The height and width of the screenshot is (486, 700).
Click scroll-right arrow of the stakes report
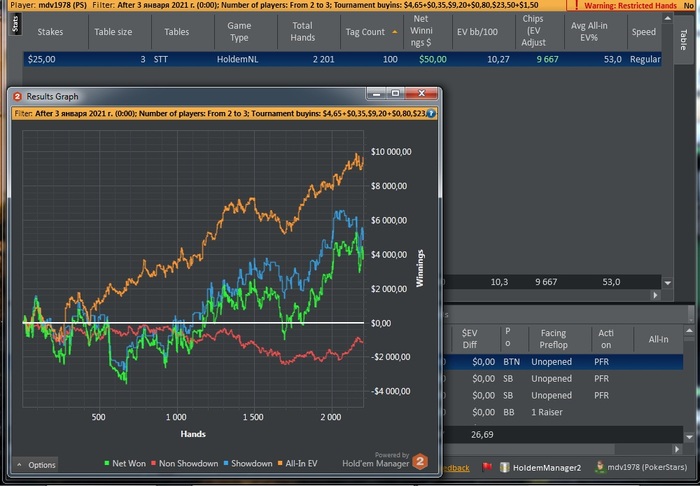pos(656,295)
